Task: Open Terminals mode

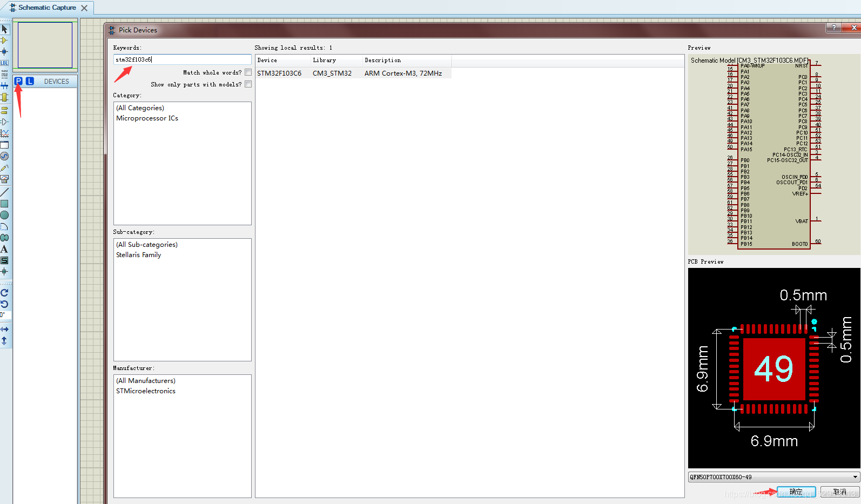Action: tap(4, 110)
